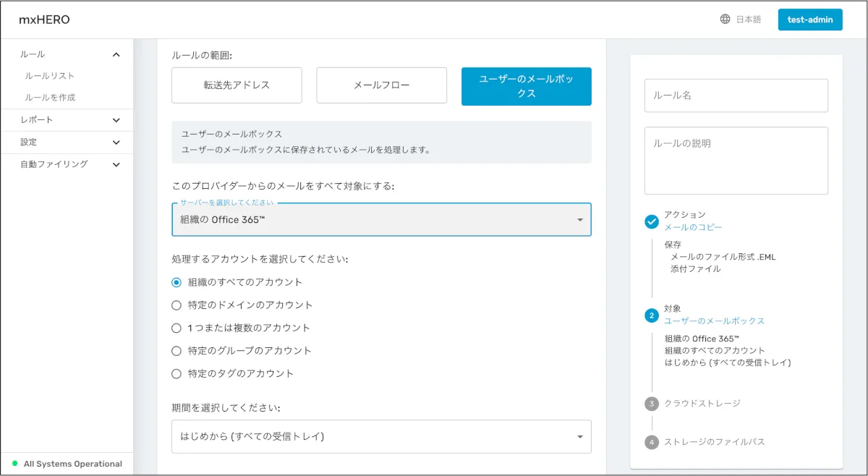Choose 特定のグループのアカウント radio option

click(x=176, y=351)
